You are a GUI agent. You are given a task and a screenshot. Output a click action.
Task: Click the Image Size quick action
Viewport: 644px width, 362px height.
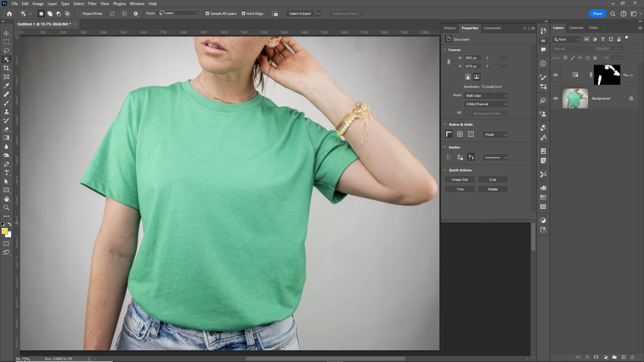[460, 180]
